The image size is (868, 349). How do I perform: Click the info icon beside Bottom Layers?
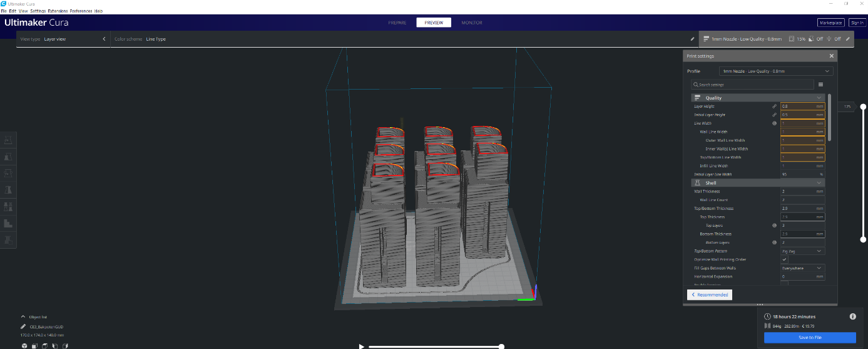click(x=774, y=242)
